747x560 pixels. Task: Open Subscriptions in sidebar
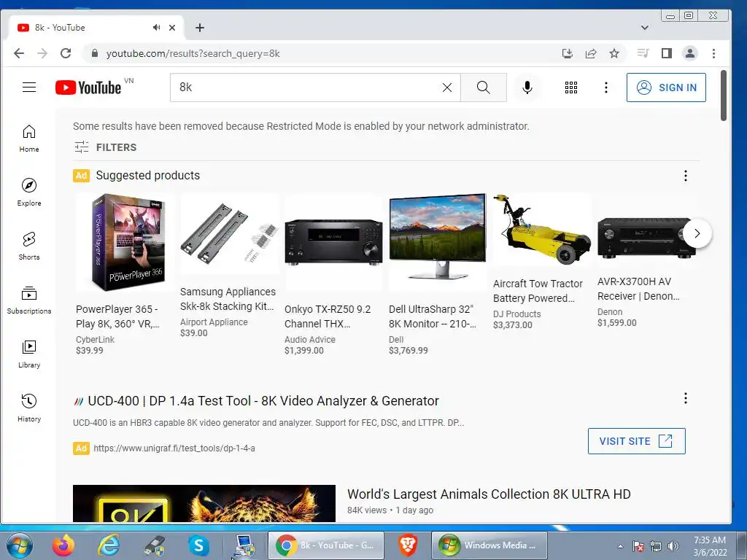coord(29,300)
